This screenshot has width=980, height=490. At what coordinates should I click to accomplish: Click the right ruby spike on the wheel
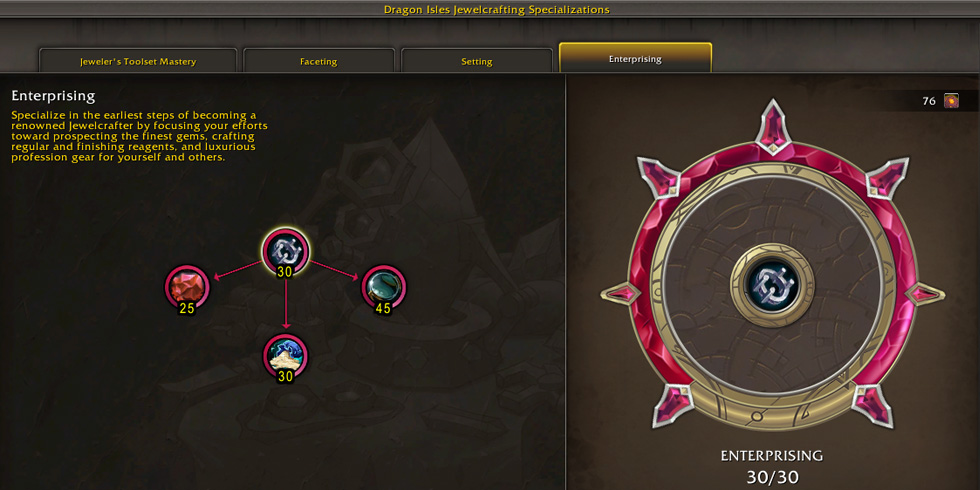pos(924,293)
